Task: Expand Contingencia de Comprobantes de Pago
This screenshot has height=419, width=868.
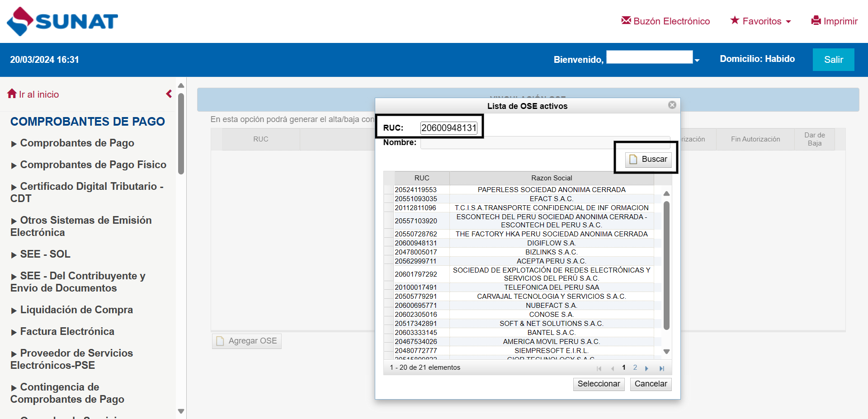Action: click(67, 393)
